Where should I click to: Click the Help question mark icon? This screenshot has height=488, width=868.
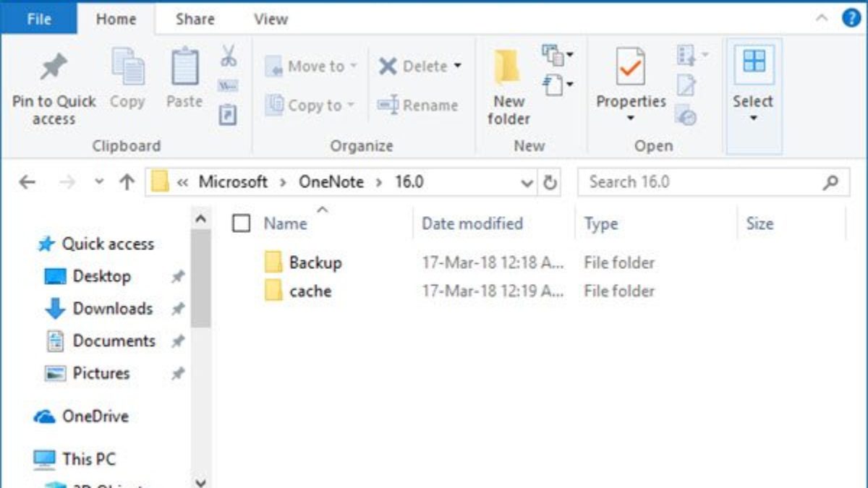pyautogui.click(x=851, y=19)
